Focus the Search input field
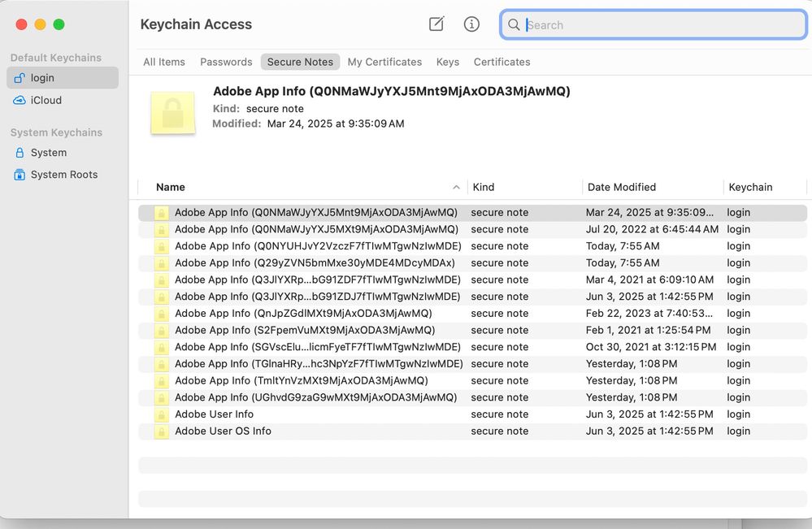This screenshot has width=812, height=529. pyautogui.click(x=653, y=25)
